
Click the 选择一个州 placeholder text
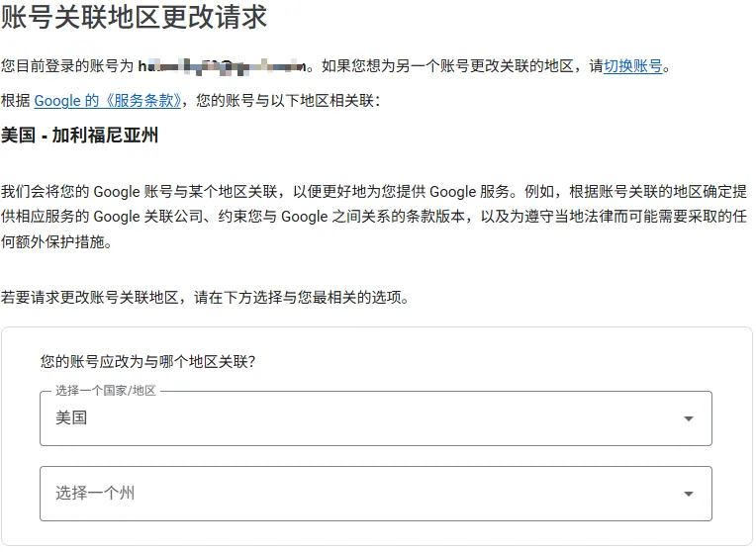point(95,494)
